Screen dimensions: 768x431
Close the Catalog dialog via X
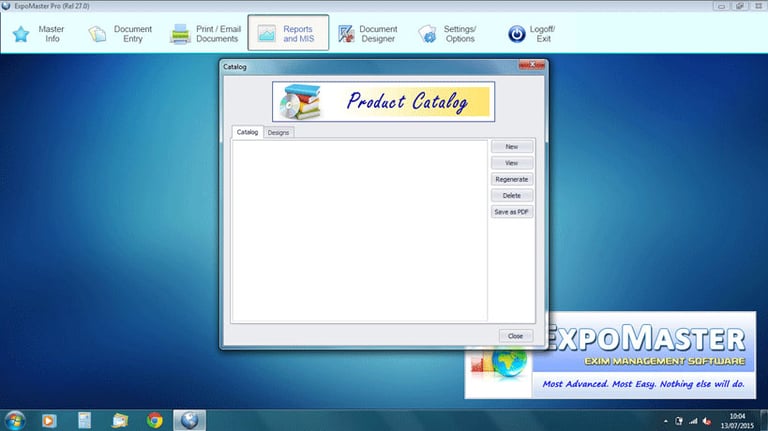(532, 65)
